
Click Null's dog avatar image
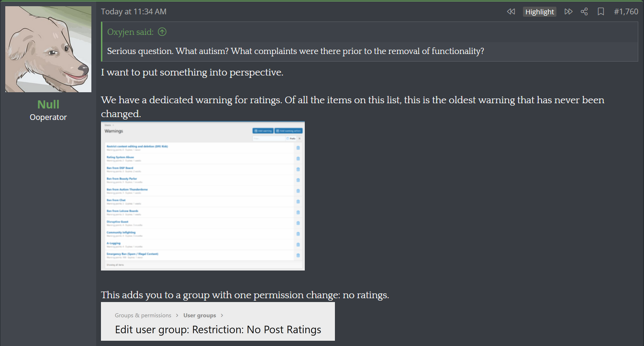tap(48, 49)
